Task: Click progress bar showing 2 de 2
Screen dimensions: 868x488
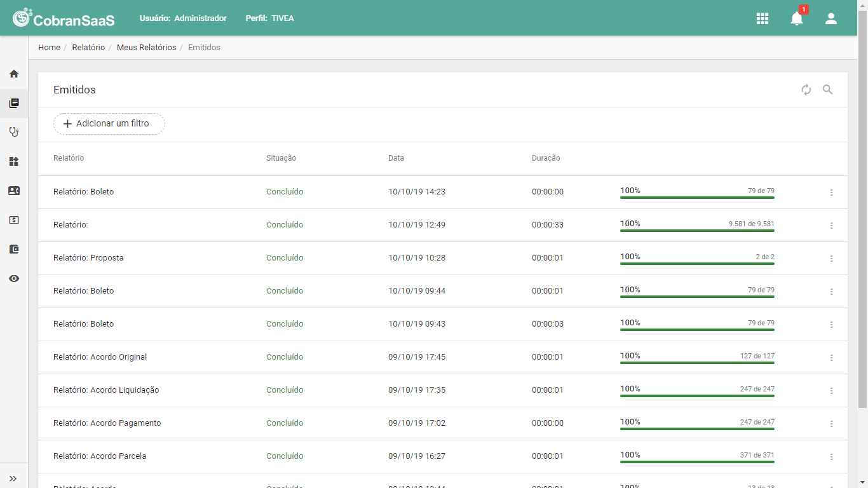Action: click(x=697, y=264)
